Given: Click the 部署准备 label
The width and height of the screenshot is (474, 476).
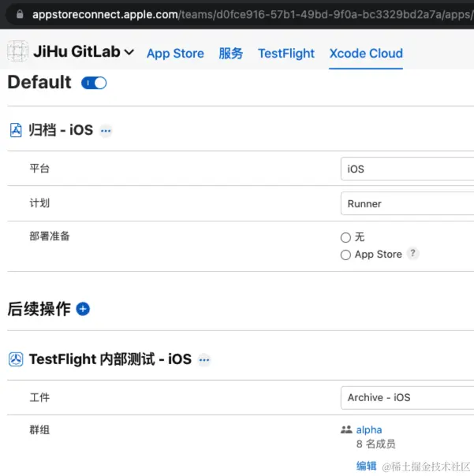Looking at the screenshot, I should 50,236.
